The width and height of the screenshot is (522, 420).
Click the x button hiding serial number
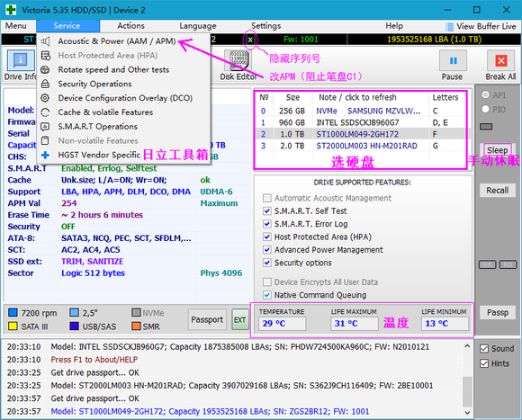(250, 40)
